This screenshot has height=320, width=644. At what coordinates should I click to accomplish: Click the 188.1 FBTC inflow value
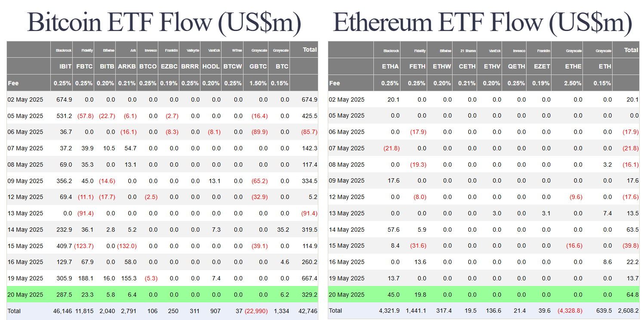pyautogui.click(x=85, y=278)
